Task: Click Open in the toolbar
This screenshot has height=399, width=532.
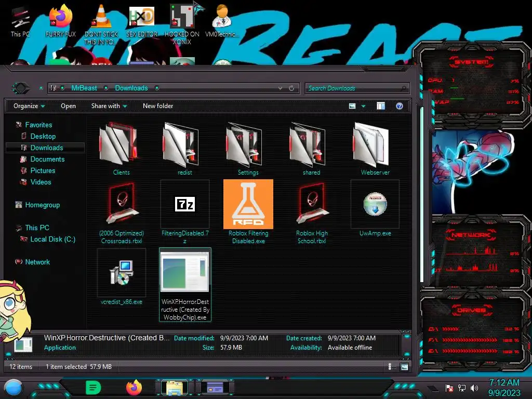Action: point(68,106)
